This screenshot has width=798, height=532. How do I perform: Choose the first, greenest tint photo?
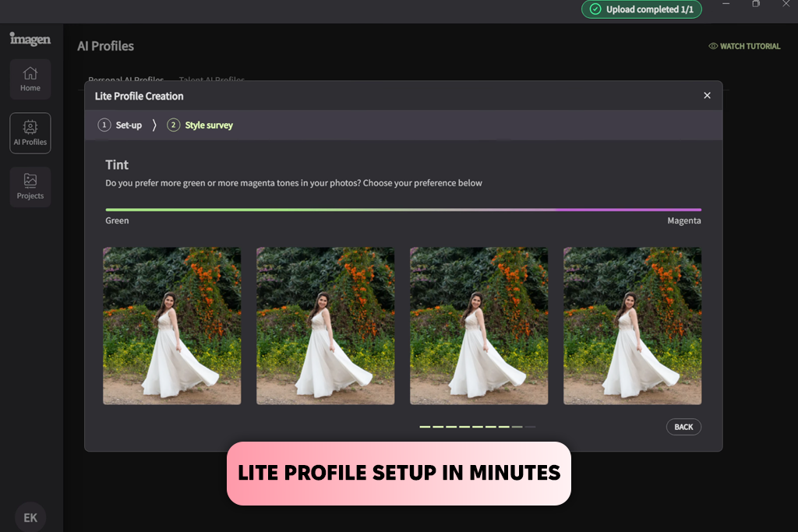coord(172,326)
